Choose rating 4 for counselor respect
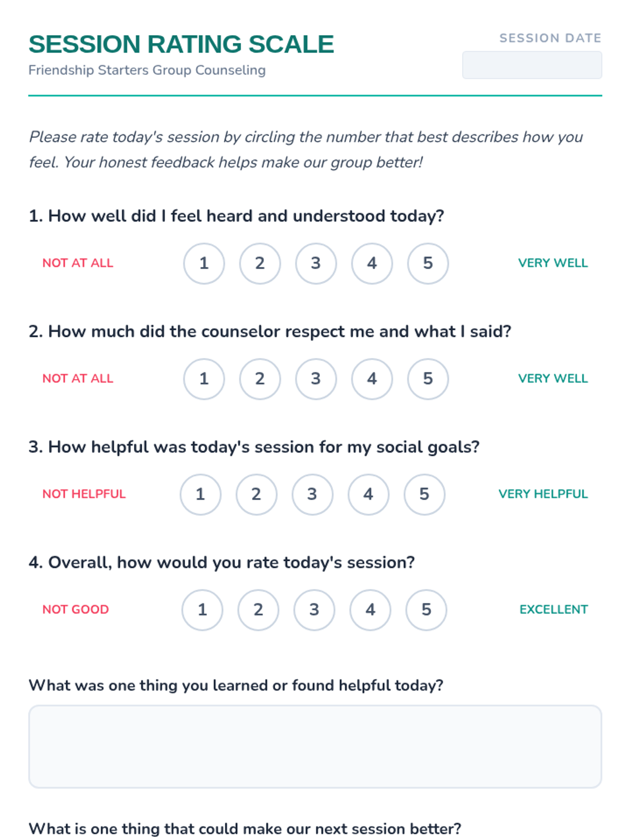This screenshot has height=840, width=630. point(372,379)
